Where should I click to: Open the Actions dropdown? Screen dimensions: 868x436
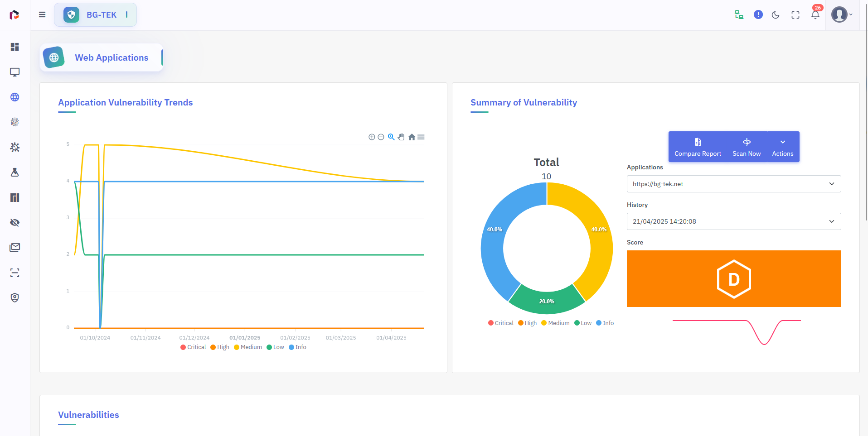point(782,147)
